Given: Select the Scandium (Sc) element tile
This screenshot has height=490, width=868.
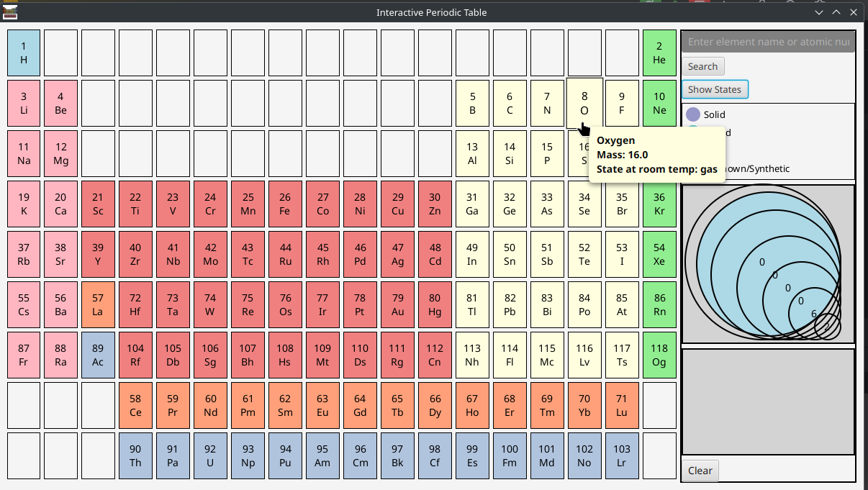Looking at the screenshot, I should tap(98, 204).
